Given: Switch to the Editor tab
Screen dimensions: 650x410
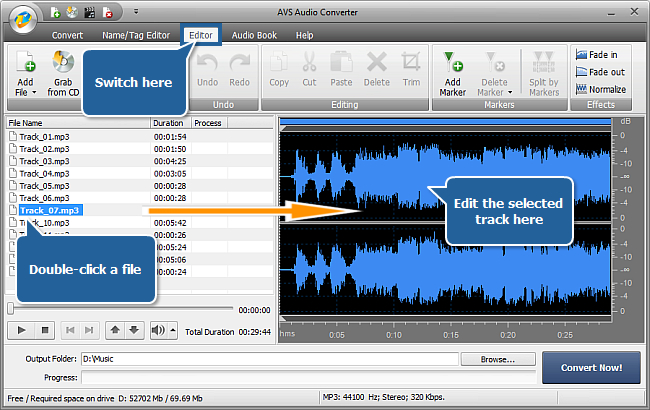Looking at the screenshot, I should 201,35.
